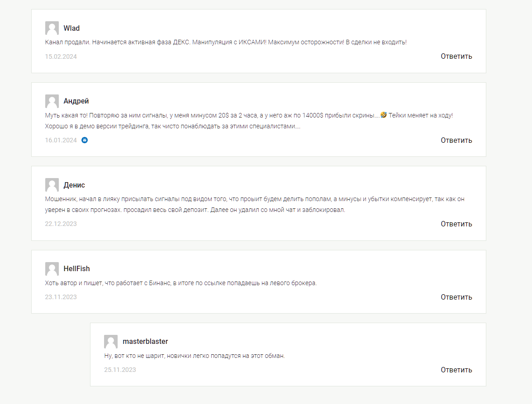Click masterblaster username
Viewport: 532px width, 404px height.
click(145, 342)
